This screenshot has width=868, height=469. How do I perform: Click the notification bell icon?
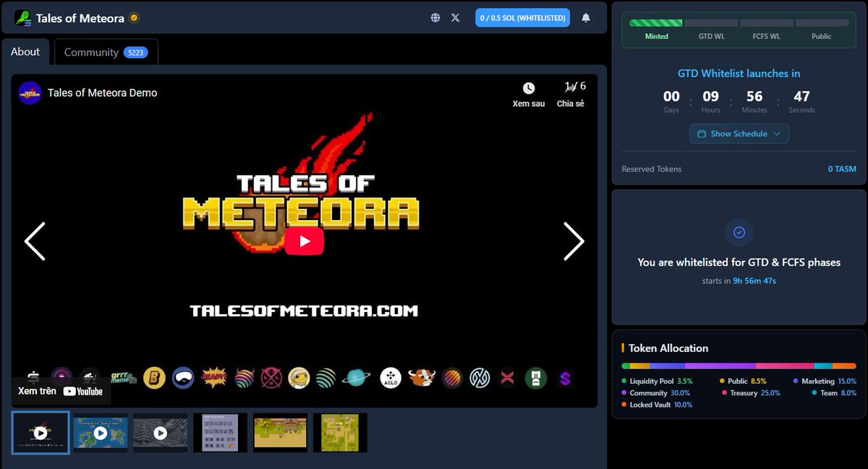click(x=586, y=18)
